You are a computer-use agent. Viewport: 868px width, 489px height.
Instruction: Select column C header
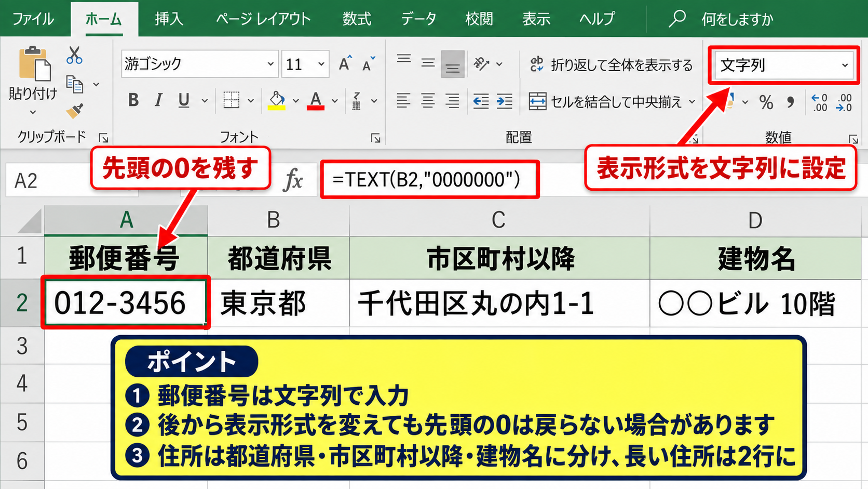pos(499,220)
